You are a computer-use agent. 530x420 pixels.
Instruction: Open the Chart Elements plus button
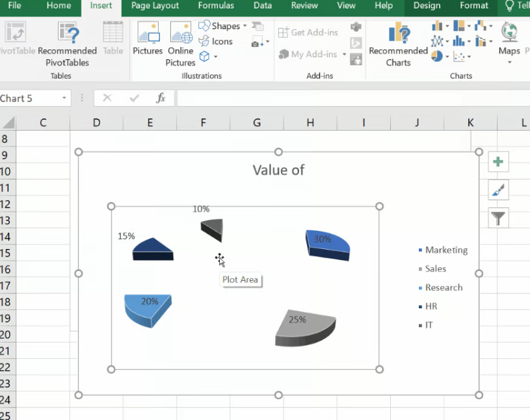point(498,162)
